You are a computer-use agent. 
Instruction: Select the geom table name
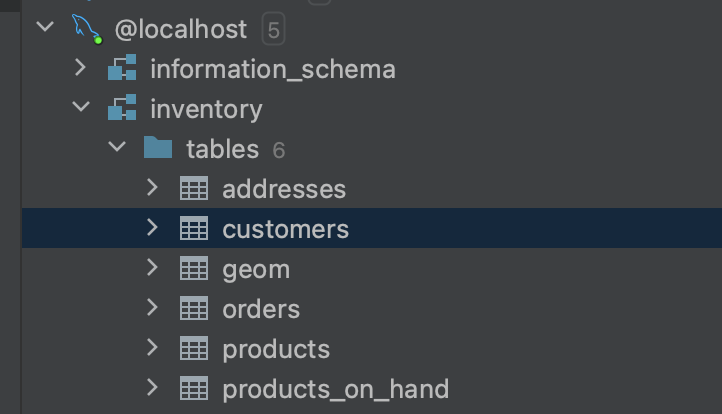pos(256,270)
